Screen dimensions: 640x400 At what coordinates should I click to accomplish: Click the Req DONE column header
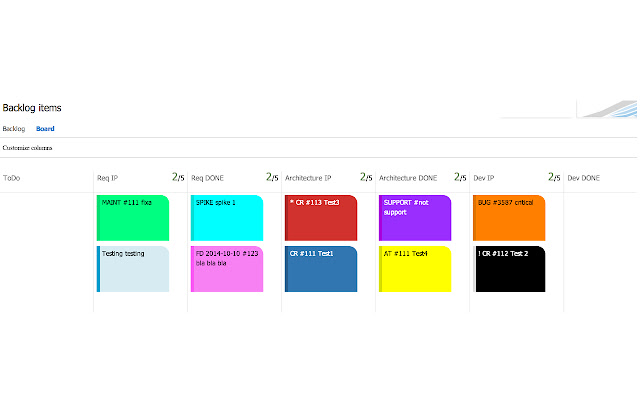click(x=207, y=178)
